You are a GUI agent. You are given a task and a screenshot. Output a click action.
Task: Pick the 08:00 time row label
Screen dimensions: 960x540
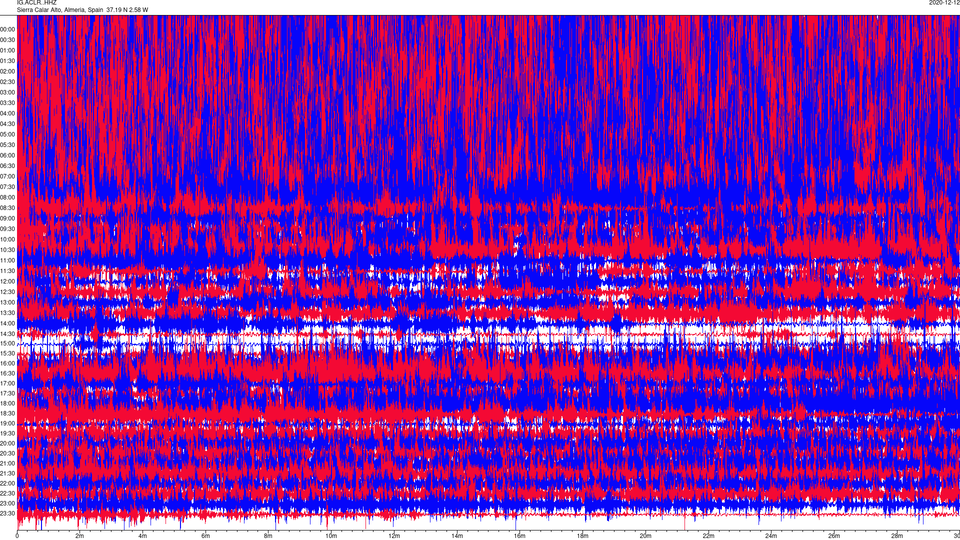8,197
